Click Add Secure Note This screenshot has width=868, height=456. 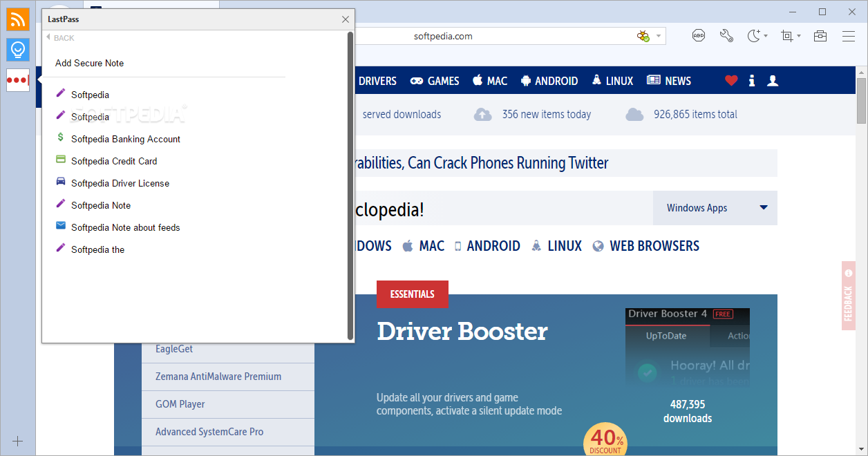(90, 63)
